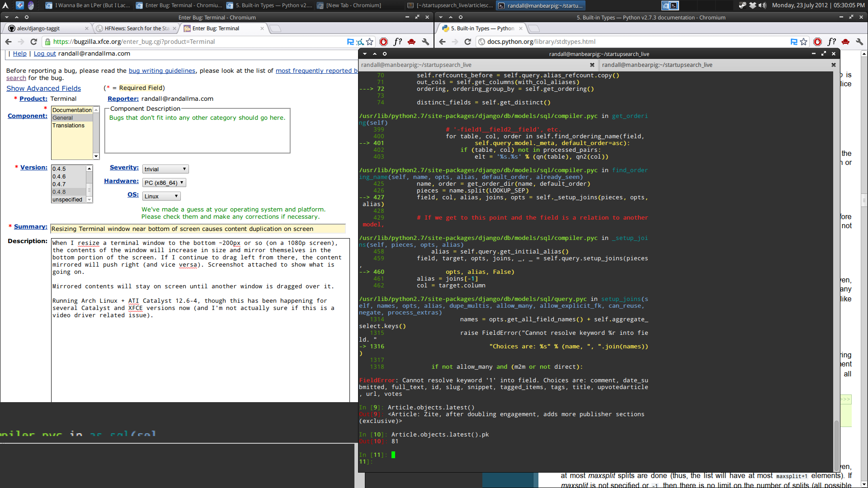Reload the Enter Bug page
The image size is (868, 488).
point(33,42)
